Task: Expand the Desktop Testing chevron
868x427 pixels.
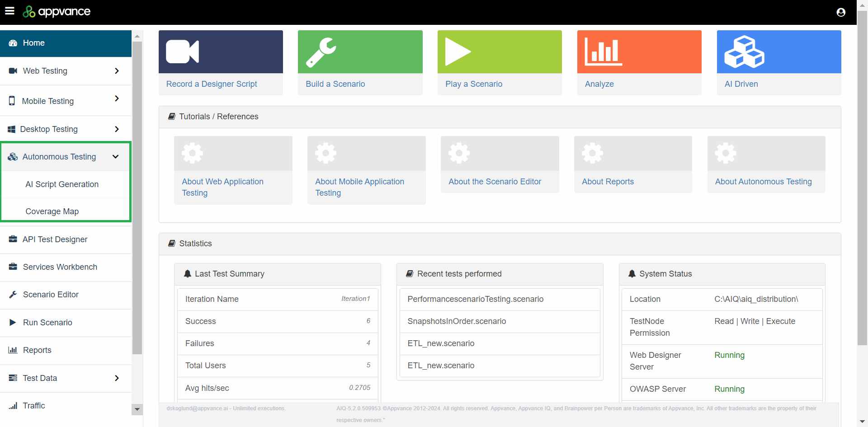Action: [x=117, y=129]
